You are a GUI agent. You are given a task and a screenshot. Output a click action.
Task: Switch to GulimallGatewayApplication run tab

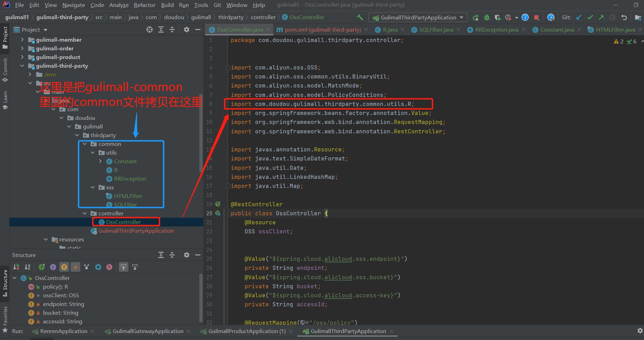(147, 331)
